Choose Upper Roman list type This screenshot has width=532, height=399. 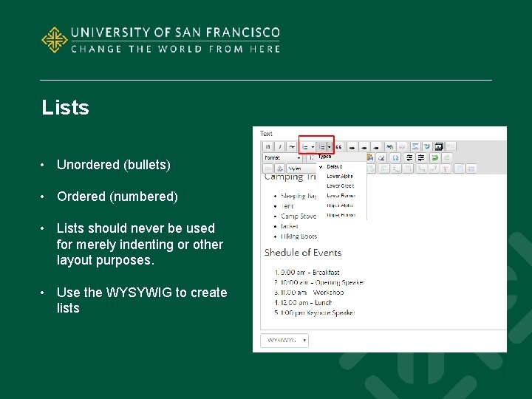pyautogui.click(x=341, y=215)
